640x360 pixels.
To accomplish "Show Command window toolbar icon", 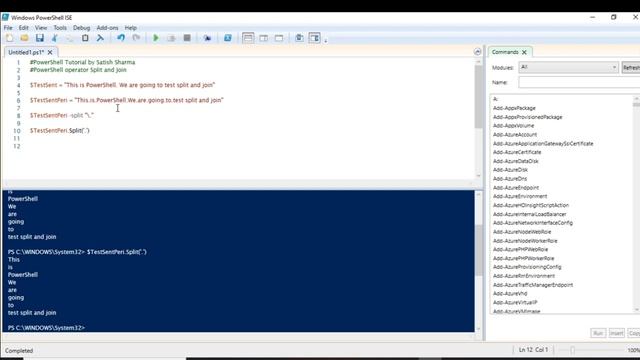I will [x=299, y=38].
